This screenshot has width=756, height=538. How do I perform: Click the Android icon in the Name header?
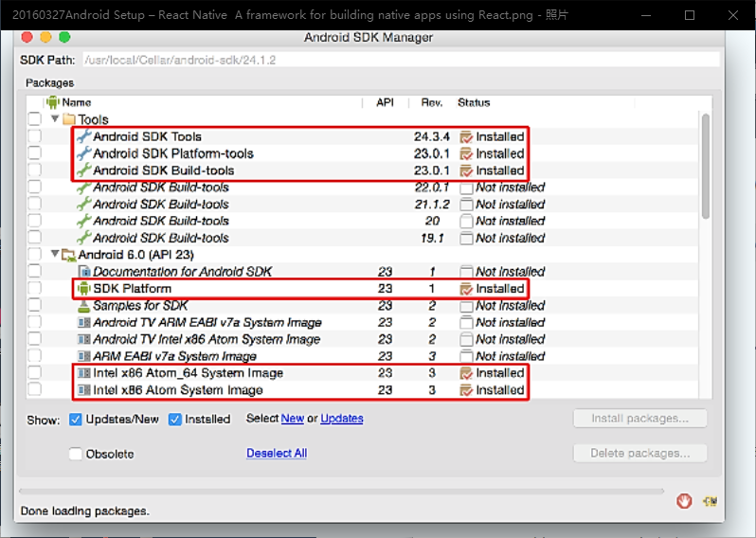52,102
